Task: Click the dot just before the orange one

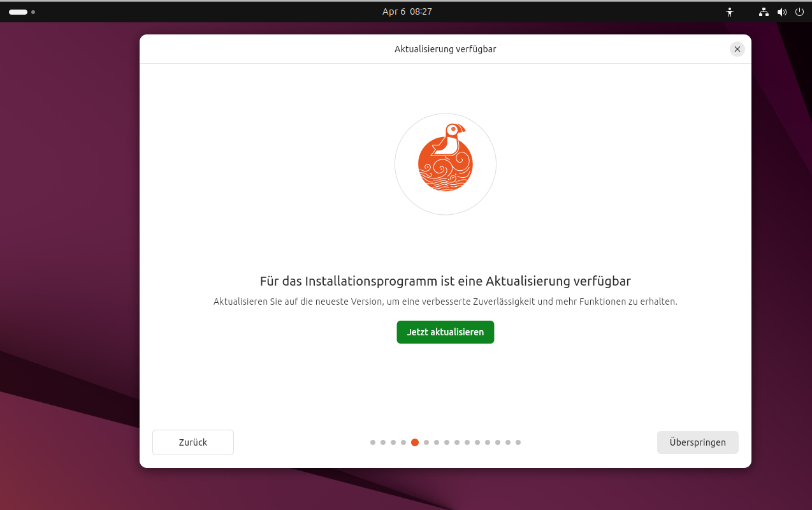Action: coord(403,442)
